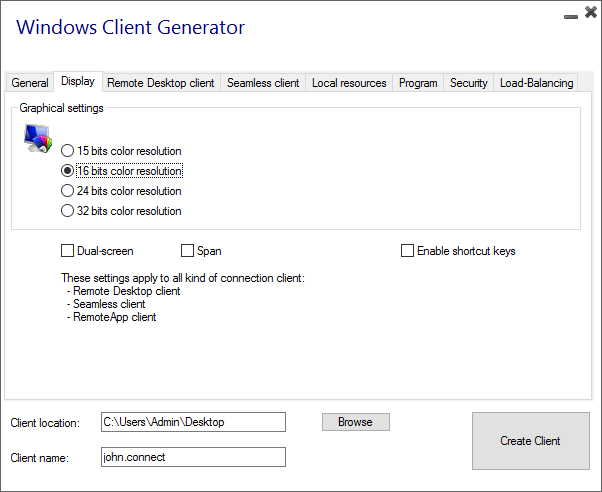Close the Windows Client Generator window
The width and height of the screenshot is (602, 492).
point(588,15)
